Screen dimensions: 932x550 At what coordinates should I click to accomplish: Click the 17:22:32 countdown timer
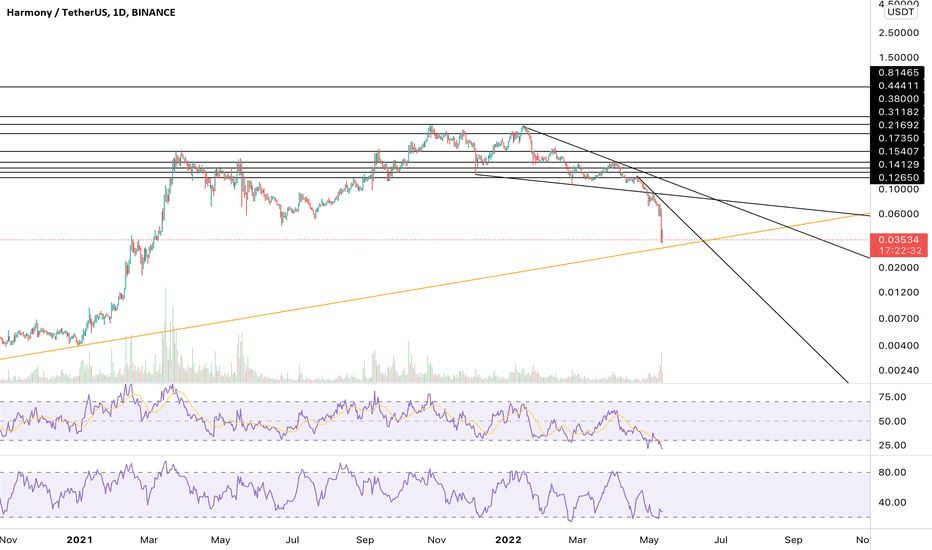[x=900, y=251]
